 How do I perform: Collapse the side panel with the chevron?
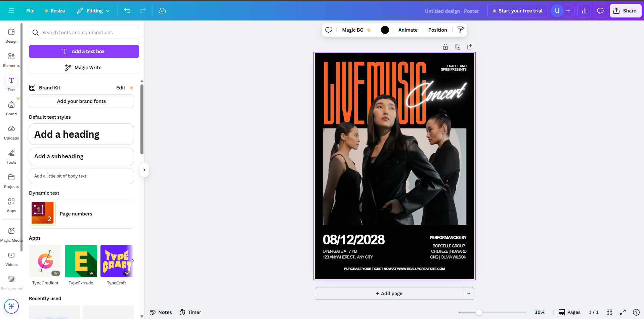(x=144, y=170)
